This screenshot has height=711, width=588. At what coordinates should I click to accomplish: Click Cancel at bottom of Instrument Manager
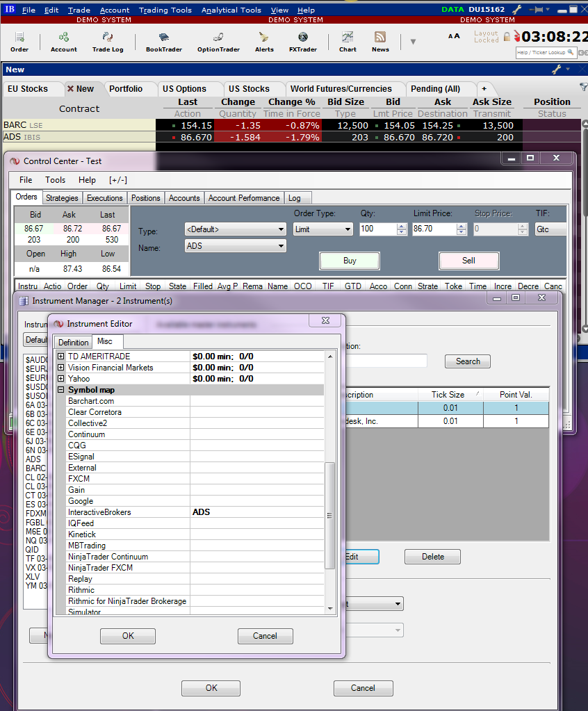coord(363,688)
